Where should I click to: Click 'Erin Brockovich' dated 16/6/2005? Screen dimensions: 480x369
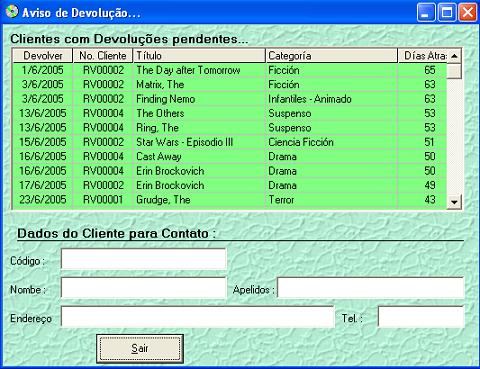(x=170, y=171)
